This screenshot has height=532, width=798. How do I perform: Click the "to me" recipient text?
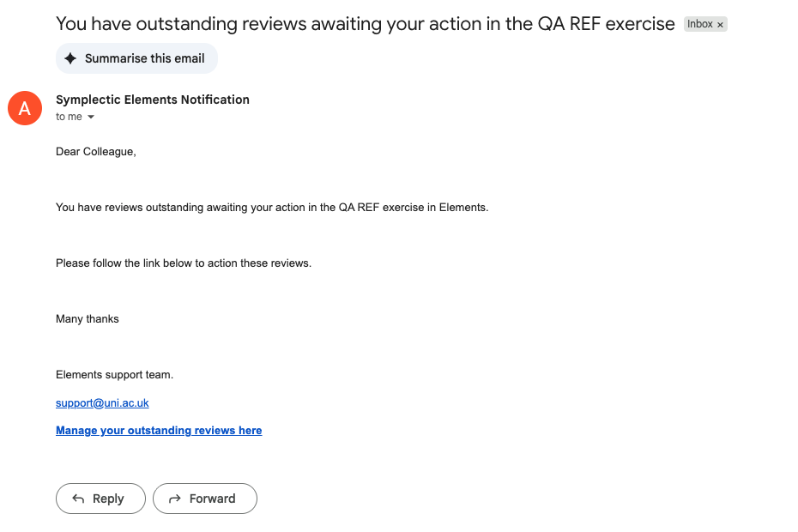tap(69, 117)
